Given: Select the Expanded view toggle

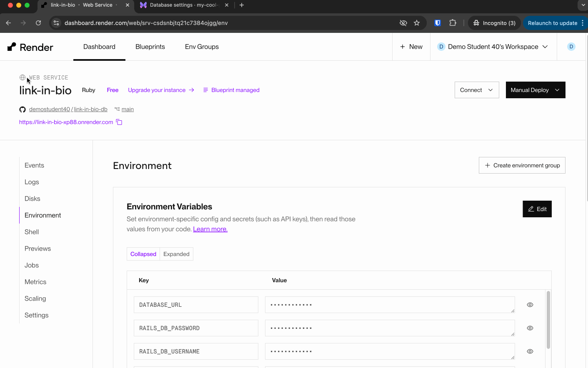Looking at the screenshot, I should [176, 254].
